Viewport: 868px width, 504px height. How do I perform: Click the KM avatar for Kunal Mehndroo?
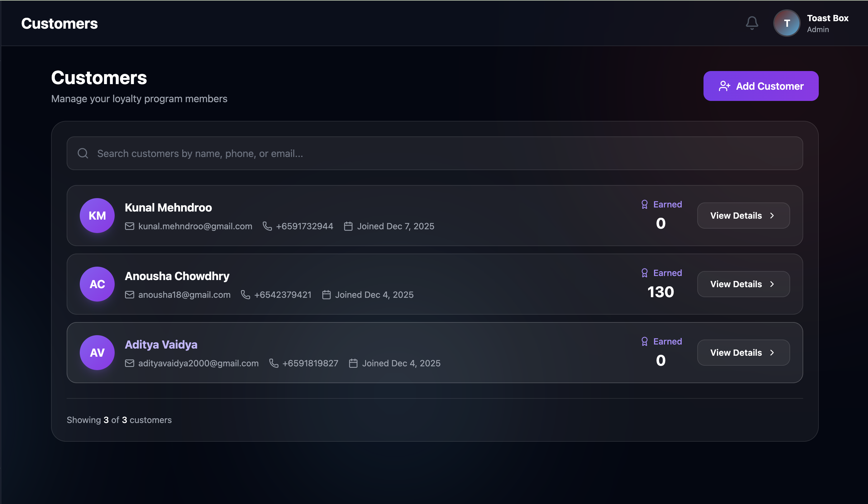pyautogui.click(x=97, y=216)
